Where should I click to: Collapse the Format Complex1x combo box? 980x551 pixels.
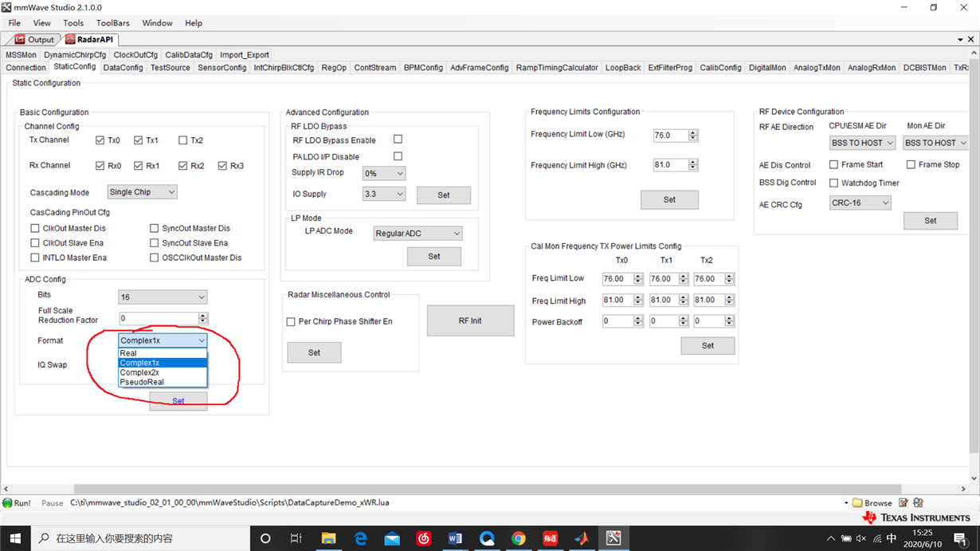(x=163, y=340)
